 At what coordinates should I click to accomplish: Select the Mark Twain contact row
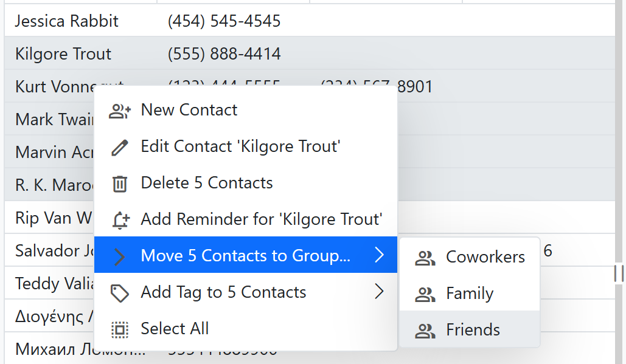click(x=49, y=119)
